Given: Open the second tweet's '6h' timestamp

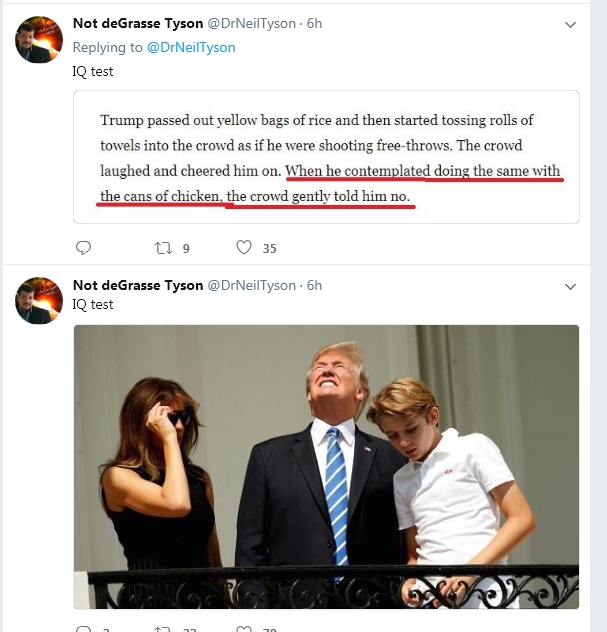Looking at the screenshot, I should pos(314,285).
